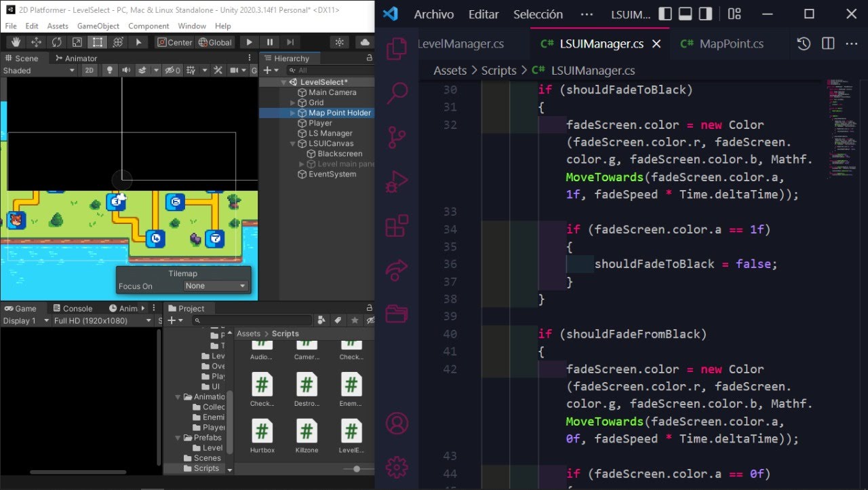The height and width of the screenshot is (490, 868).
Task: Open Unity cloud services icon
Action: (365, 42)
